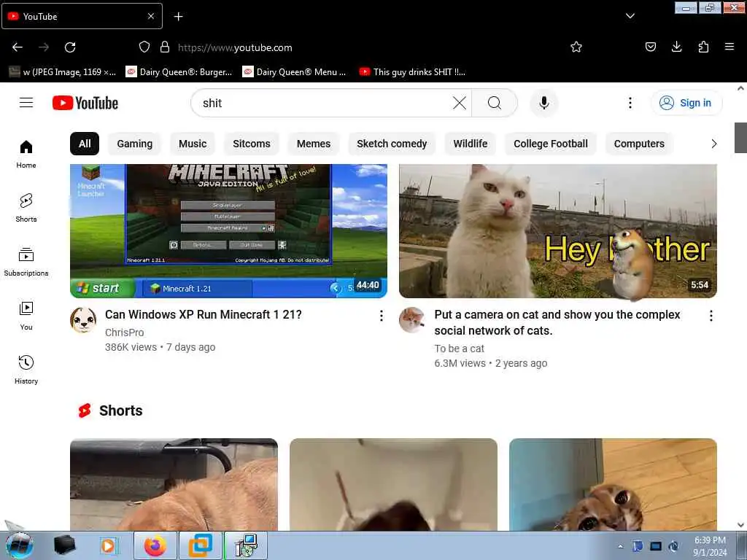Close the YouTube tab

(150, 16)
